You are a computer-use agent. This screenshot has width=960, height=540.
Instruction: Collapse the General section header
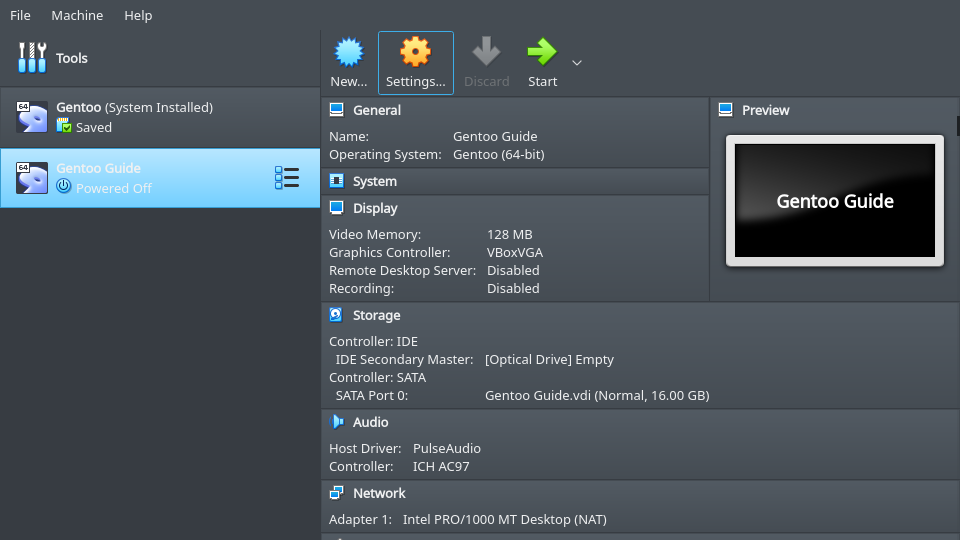pyautogui.click(x=376, y=110)
